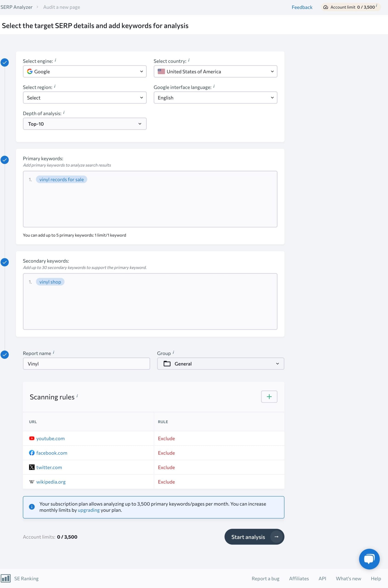Toggle the SERP details step checkmark
This screenshot has width=388, height=588.
(x=4, y=62)
